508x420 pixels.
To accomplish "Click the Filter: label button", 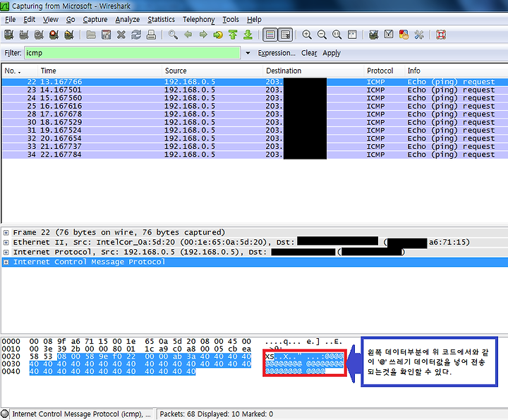I will [13, 53].
